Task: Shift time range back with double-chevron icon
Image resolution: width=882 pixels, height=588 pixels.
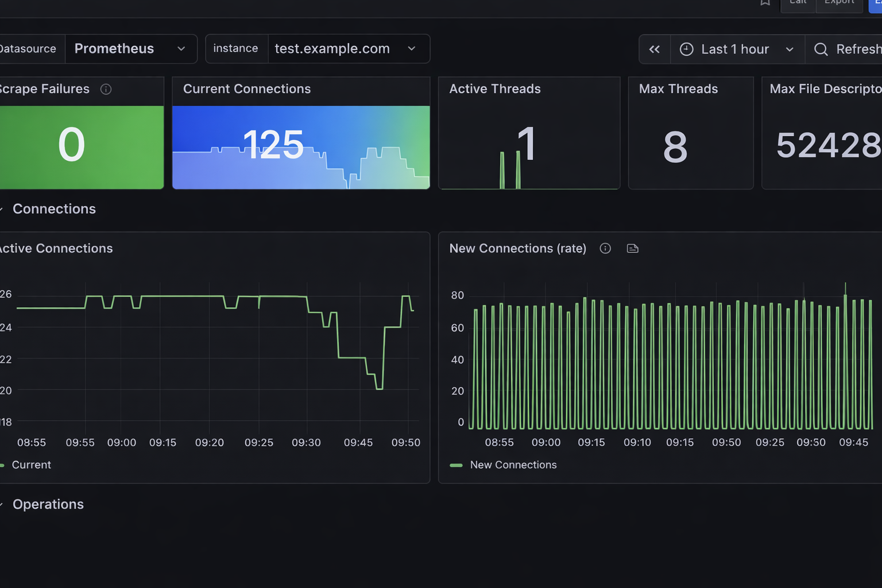Action: click(x=654, y=49)
